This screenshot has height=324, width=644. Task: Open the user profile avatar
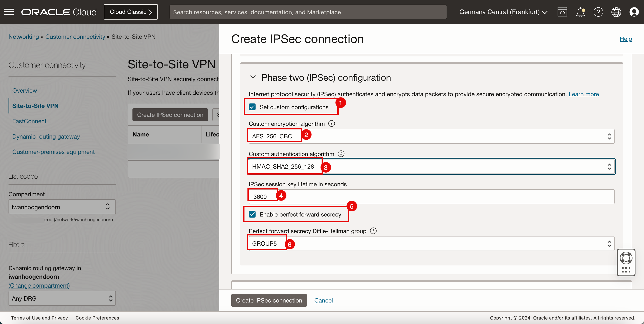click(634, 12)
